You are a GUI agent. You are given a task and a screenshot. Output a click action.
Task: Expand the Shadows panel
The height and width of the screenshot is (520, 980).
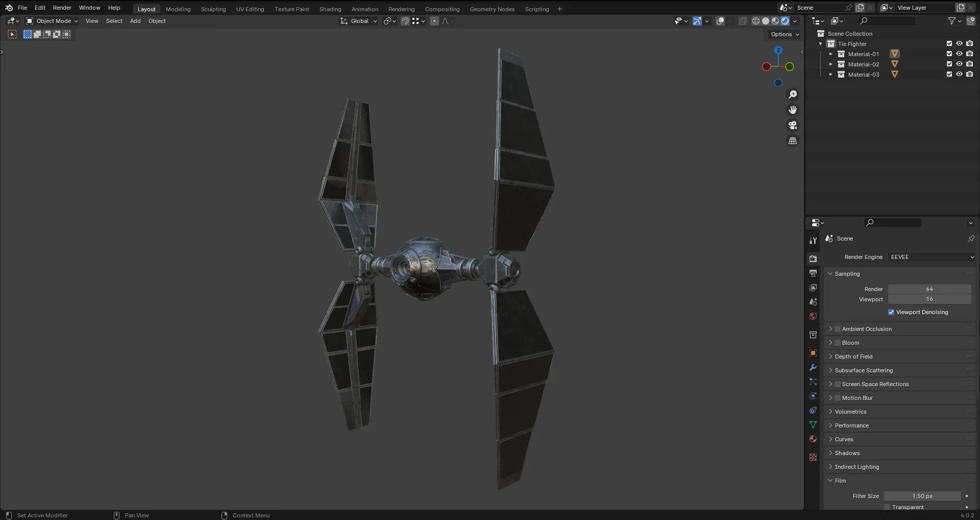pos(830,453)
